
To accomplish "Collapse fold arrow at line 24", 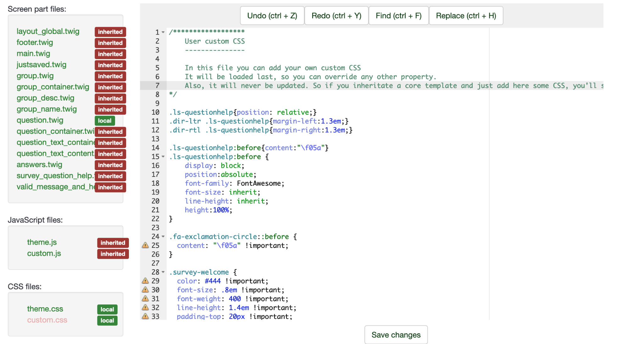I will pos(163,237).
